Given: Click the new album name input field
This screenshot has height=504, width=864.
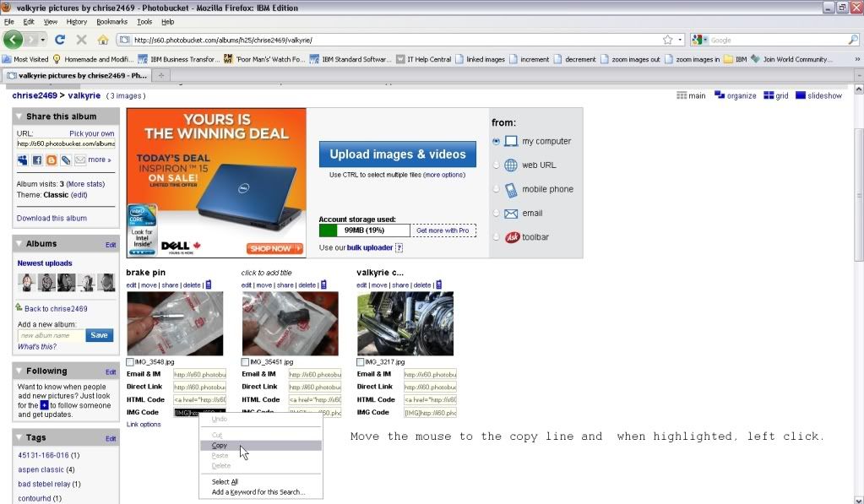Looking at the screenshot, I should click(x=52, y=335).
